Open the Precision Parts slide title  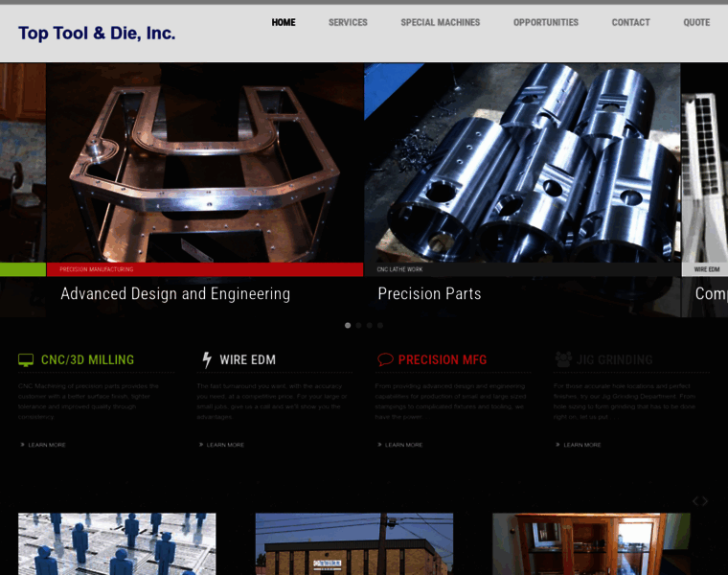(429, 293)
